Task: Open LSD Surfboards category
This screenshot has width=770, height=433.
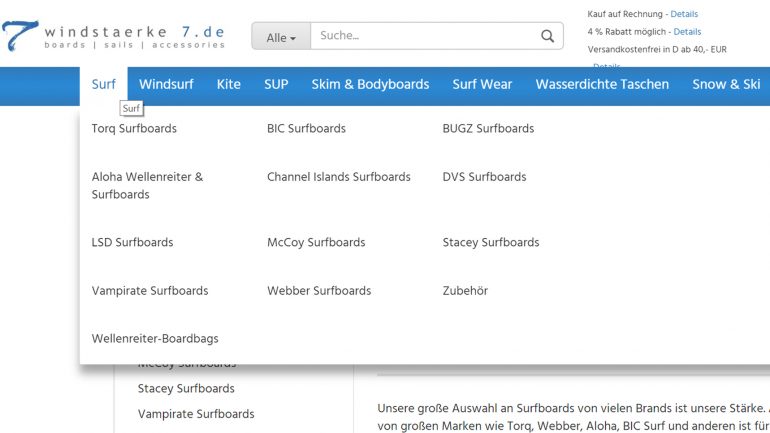Action: tap(132, 243)
